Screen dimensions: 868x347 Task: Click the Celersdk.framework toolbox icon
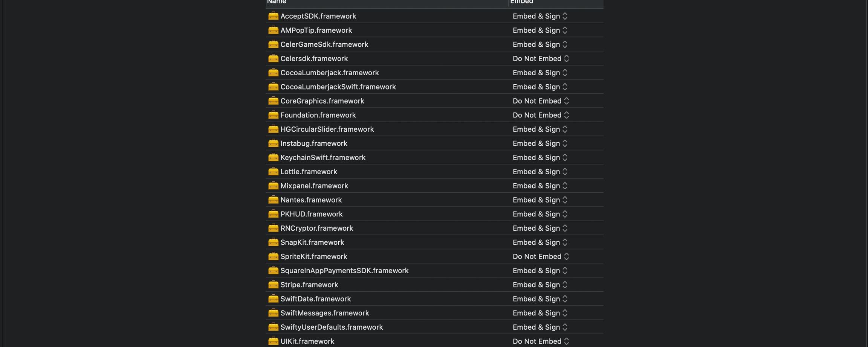point(273,58)
